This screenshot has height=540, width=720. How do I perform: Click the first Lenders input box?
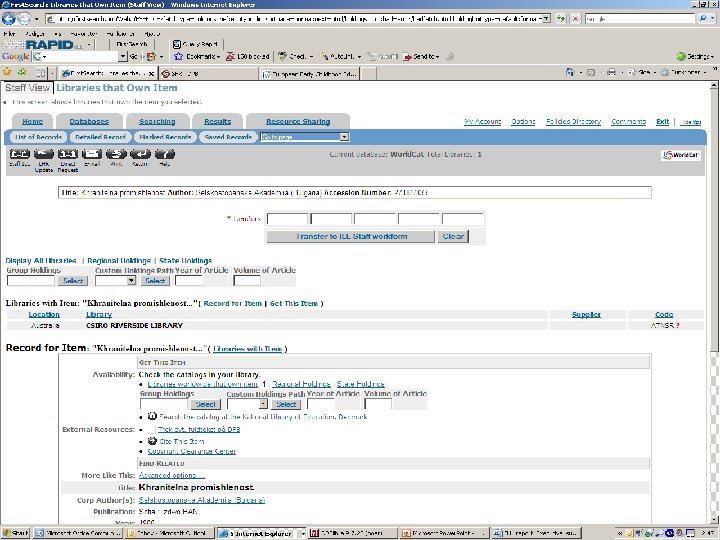pyautogui.click(x=287, y=219)
